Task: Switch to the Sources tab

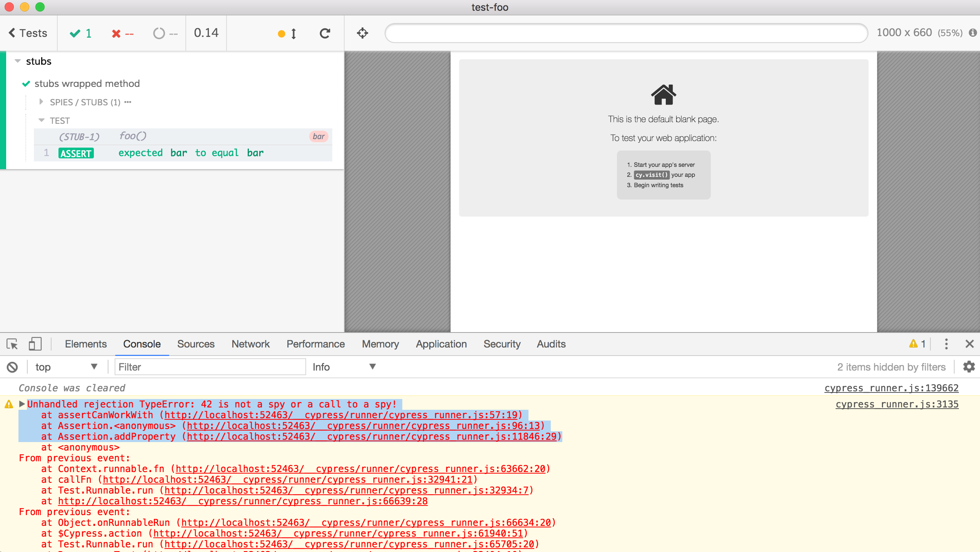Action: [x=195, y=344]
